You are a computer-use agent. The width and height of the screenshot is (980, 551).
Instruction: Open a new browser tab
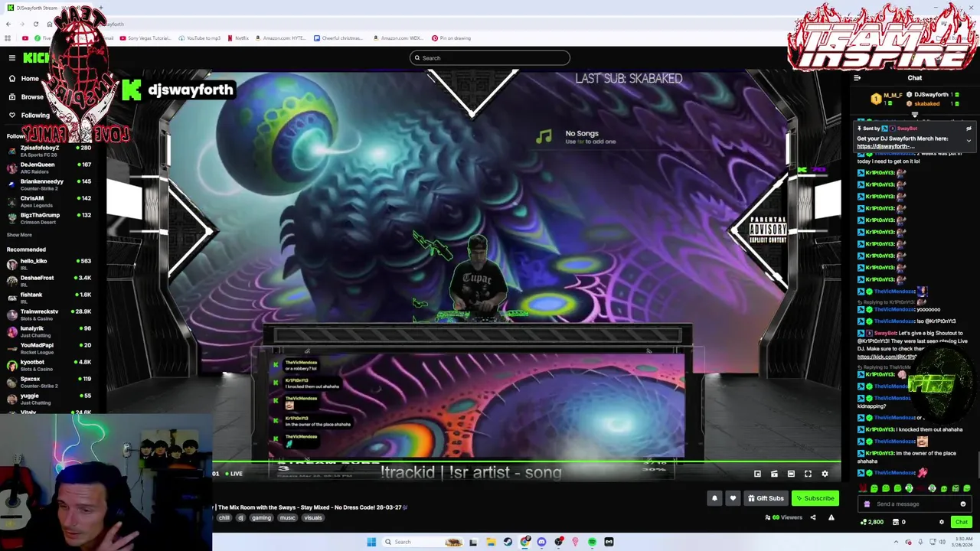(102, 8)
